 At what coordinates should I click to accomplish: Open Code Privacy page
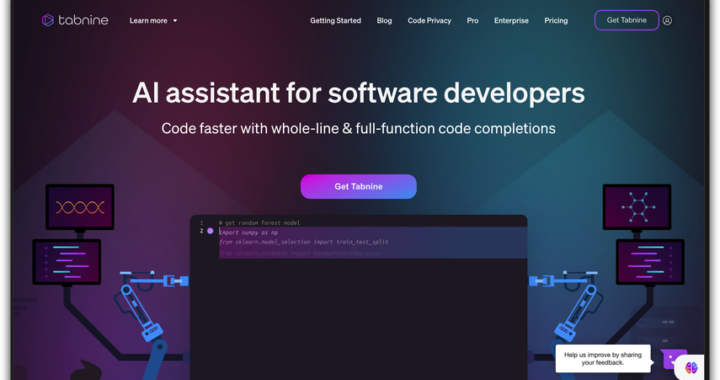click(x=429, y=21)
